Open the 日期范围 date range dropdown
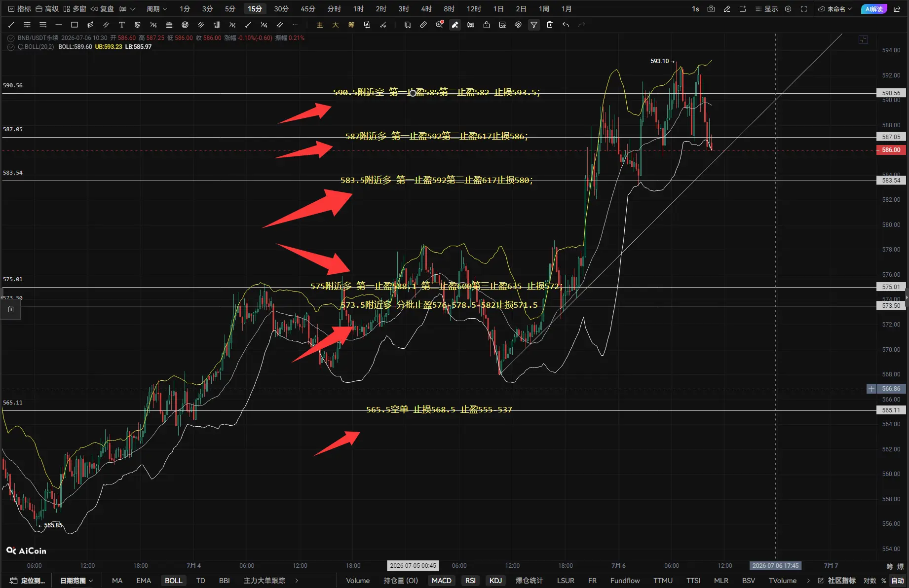The image size is (909, 588). point(76,581)
